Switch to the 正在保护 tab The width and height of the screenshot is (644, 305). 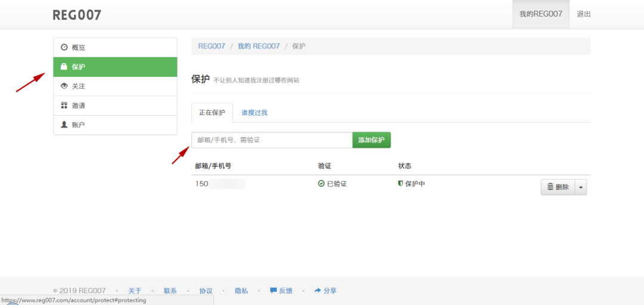(x=212, y=113)
